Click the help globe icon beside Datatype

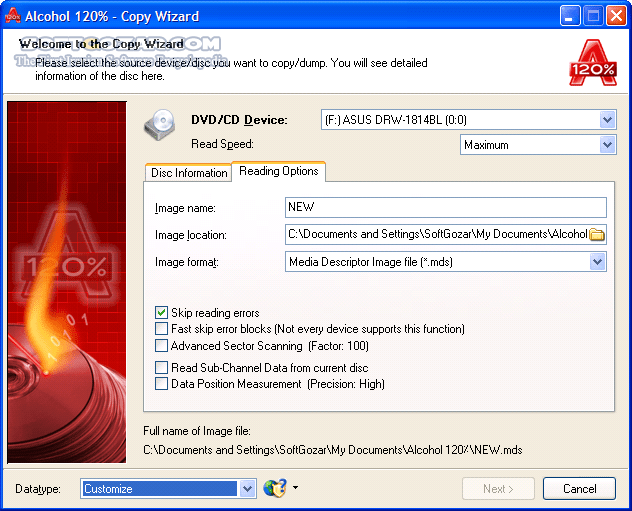tap(274, 489)
